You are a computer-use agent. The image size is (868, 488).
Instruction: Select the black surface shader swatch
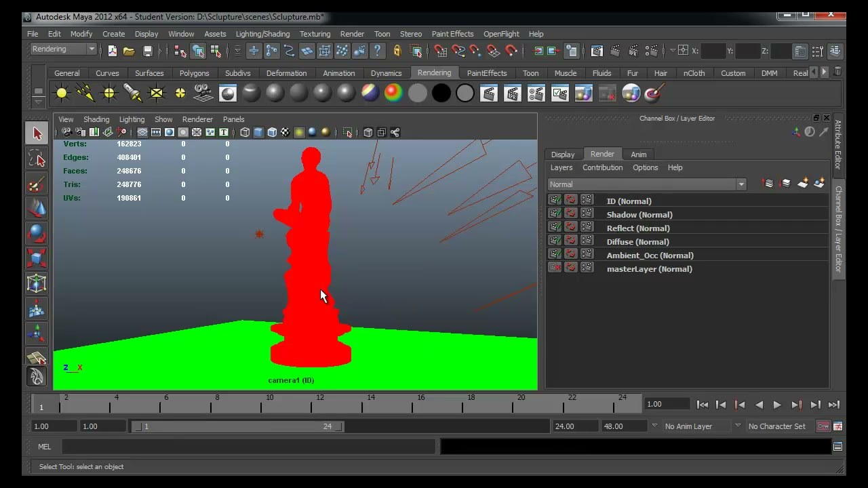441,93
